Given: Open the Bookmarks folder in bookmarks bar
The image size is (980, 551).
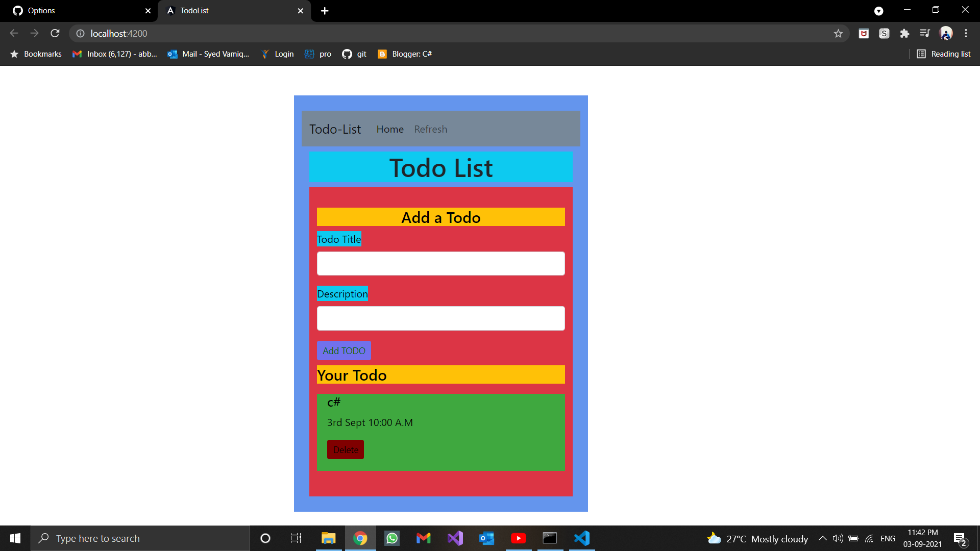Looking at the screenshot, I should (36, 54).
